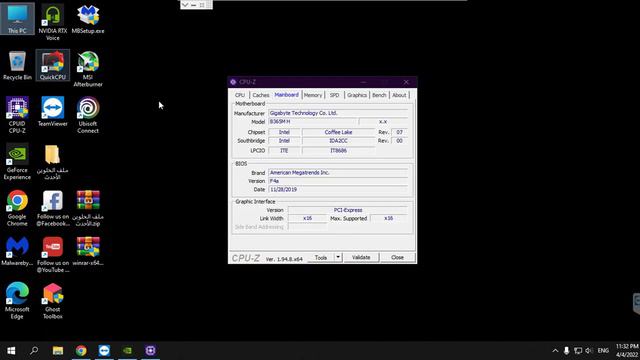Image resolution: width=640 pixels, height=360 pixels.
Task: Open NVIDIA app in taskbar
Action: coord(127,351)
